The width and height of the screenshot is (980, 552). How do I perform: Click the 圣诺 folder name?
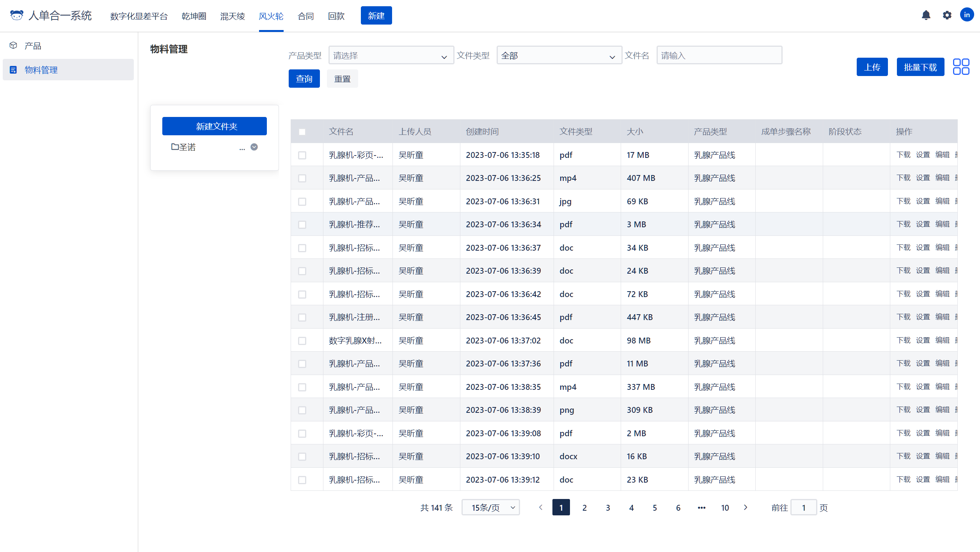[x=187, y=147]
